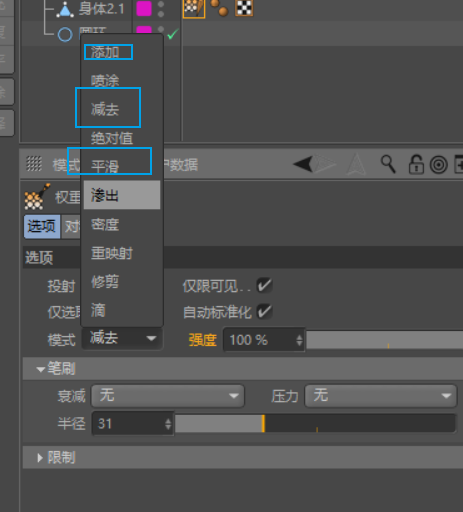Click the magnifier search icon
This screenshot has width=463, height=512.
click(x=388, y=164)
